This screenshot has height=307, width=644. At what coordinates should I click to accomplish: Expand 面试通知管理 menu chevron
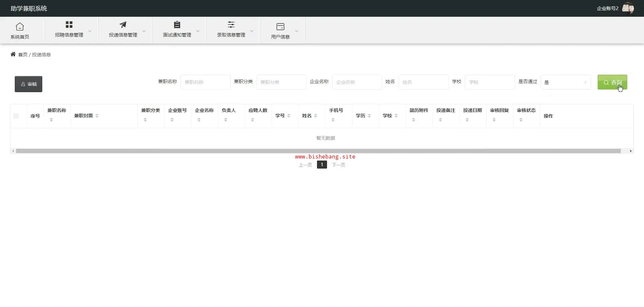(x=198, y=31)
